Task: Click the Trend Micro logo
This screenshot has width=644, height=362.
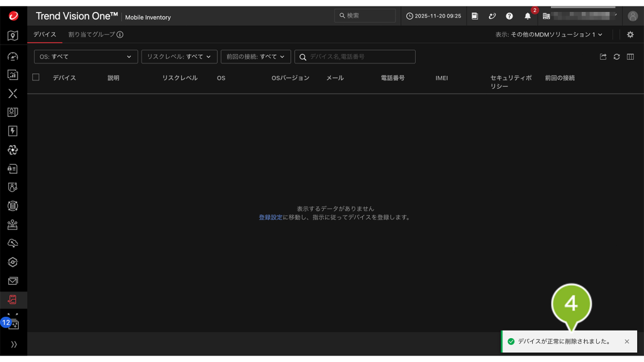Action: (13, 16)
